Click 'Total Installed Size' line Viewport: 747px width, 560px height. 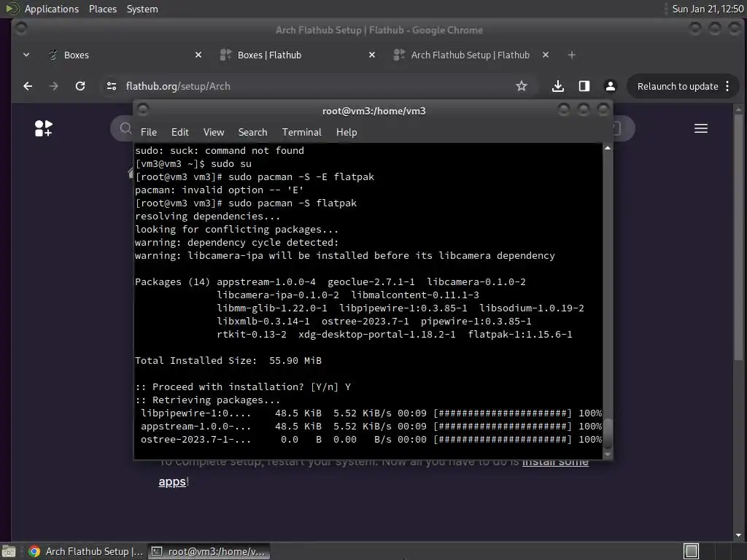point(228,361)
